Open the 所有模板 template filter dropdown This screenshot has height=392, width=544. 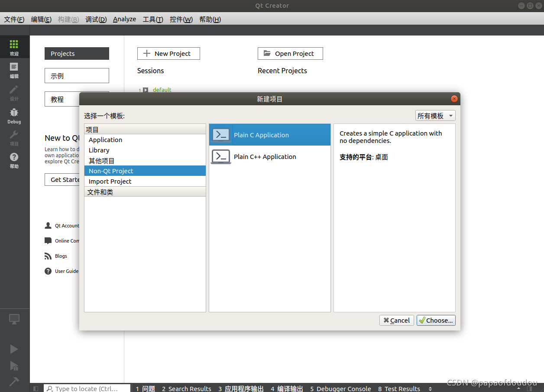pos(435,116)
